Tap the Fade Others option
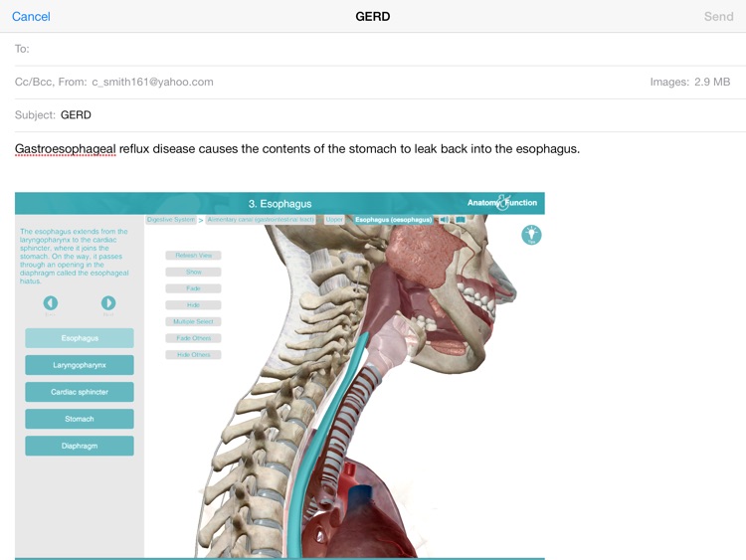Viewport: 746px width, 560px height. coord(193,338)
